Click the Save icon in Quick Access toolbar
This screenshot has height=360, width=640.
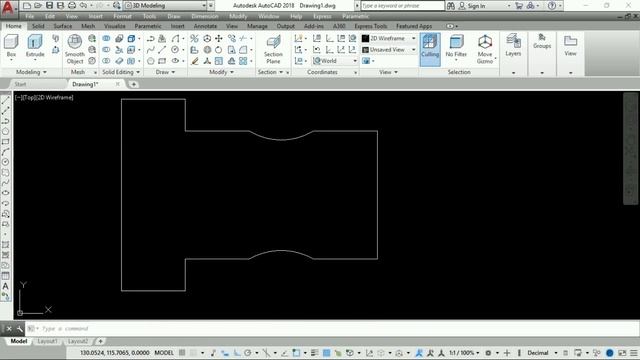click(x=49, y=5)
